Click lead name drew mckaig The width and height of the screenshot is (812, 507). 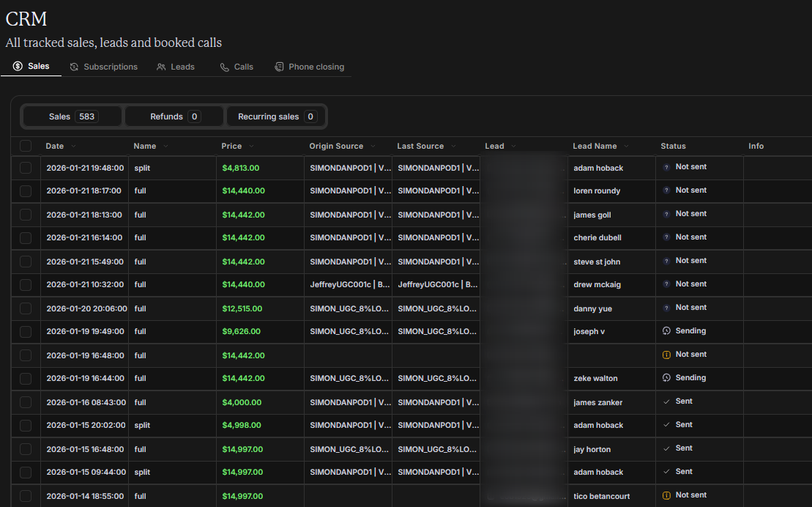tap(597, 284)
